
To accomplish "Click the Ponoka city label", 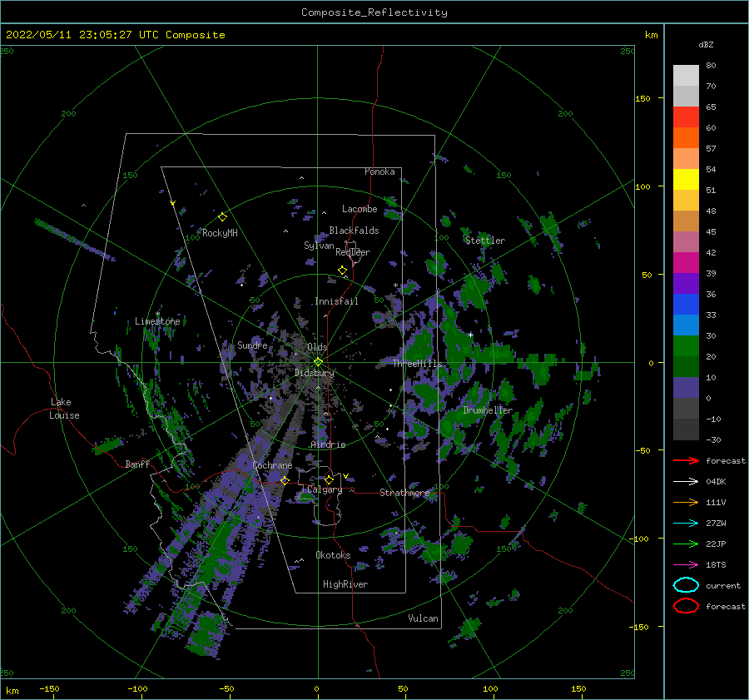I will pyautogui.click(x=379, y=171).
